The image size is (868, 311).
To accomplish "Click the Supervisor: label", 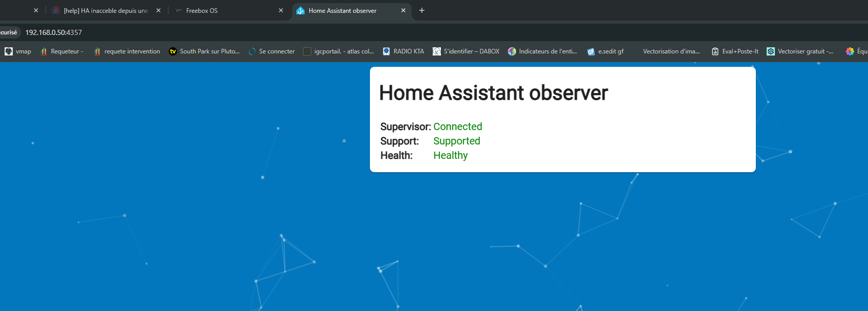I will click(x=405, y=126).
